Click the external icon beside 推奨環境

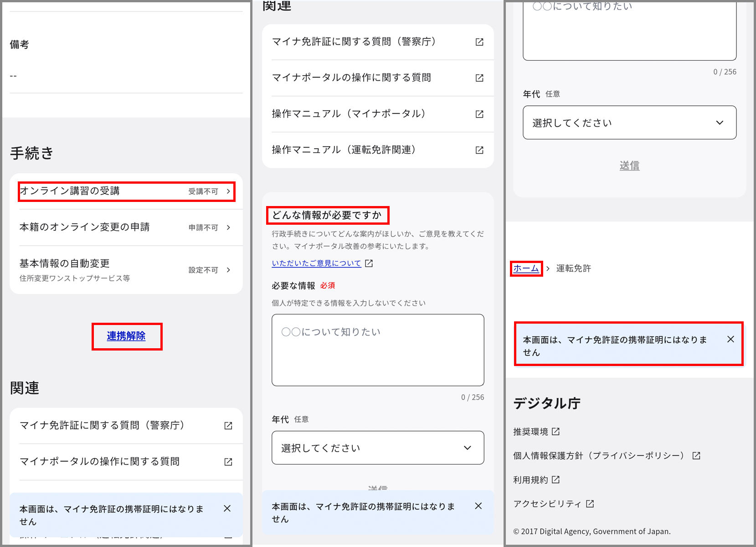[555, 432]
